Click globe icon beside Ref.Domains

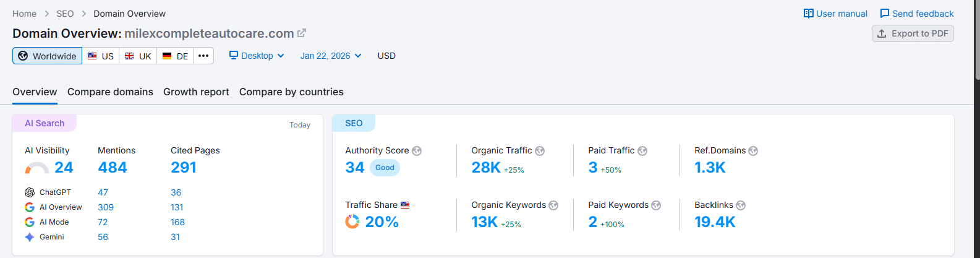tap(753, 151)
